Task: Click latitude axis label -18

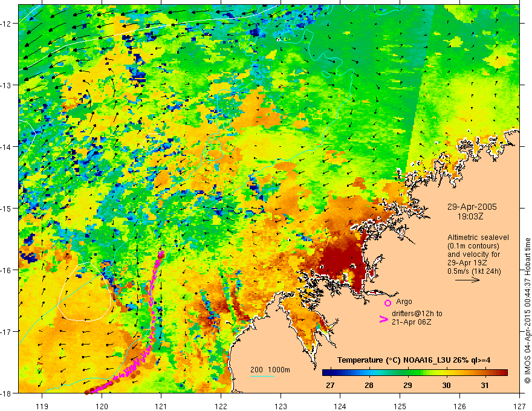Action: tap(6, 393)
